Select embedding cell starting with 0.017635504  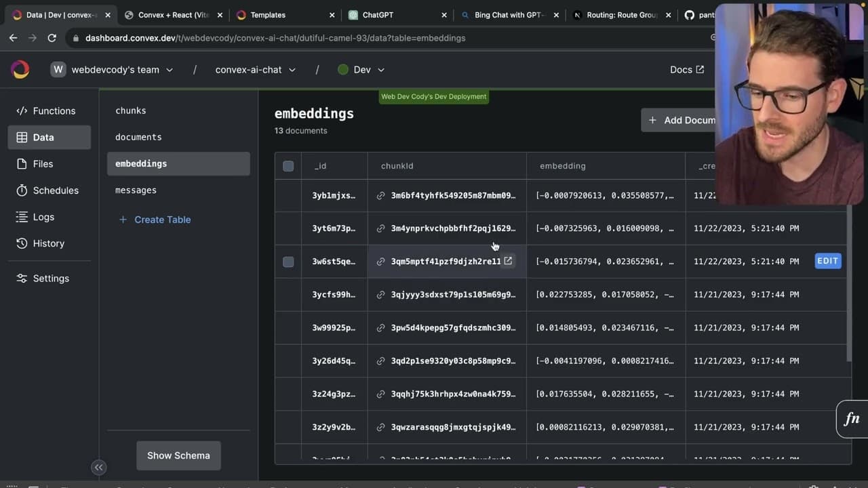point(606,394)
